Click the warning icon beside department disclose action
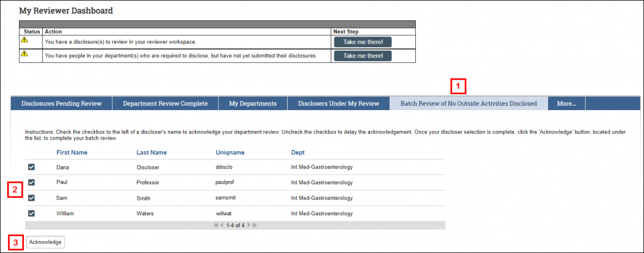This screenshot has height=253, width=644. click(25, 53)
